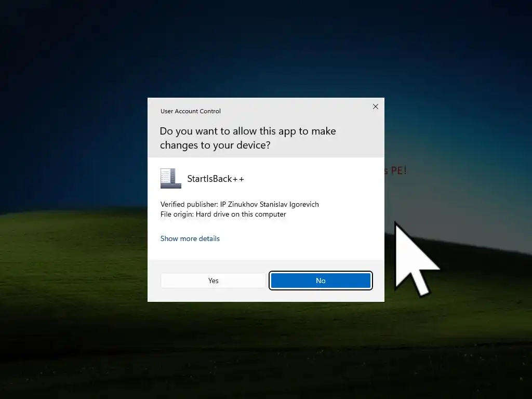The image size is (532, 399).
Task: Open Show more details link
Action: (190, 238)
